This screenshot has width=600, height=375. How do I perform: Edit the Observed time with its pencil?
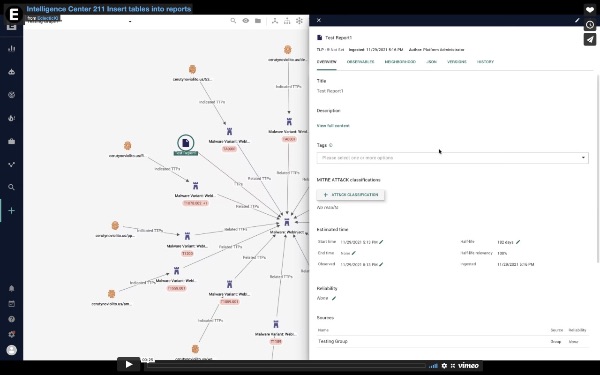381,264
